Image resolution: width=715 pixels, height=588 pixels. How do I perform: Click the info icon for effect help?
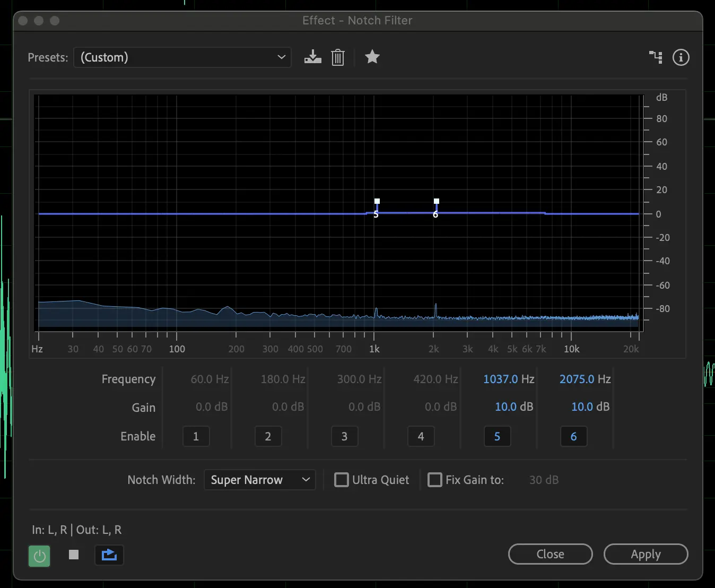point(681,57)
